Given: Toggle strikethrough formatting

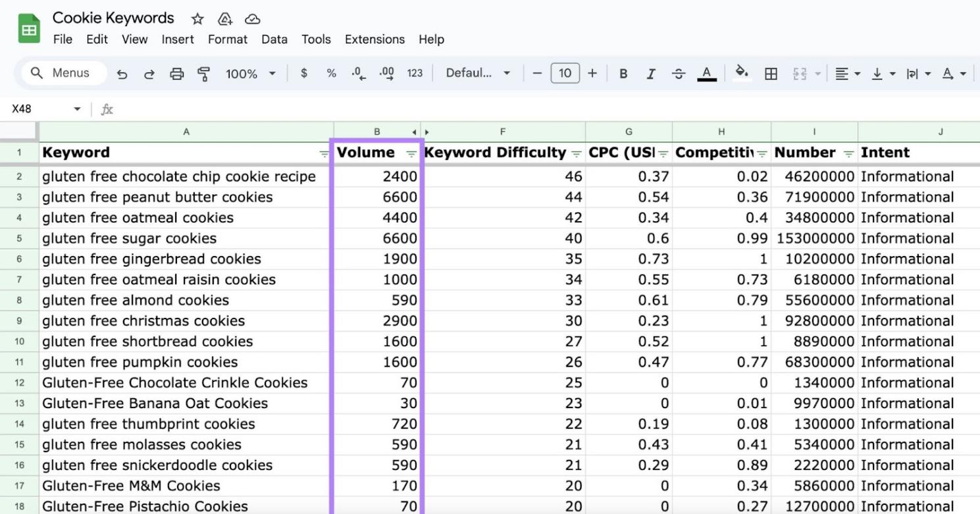Looking at the screenshot, I should [x=679, y=74].
